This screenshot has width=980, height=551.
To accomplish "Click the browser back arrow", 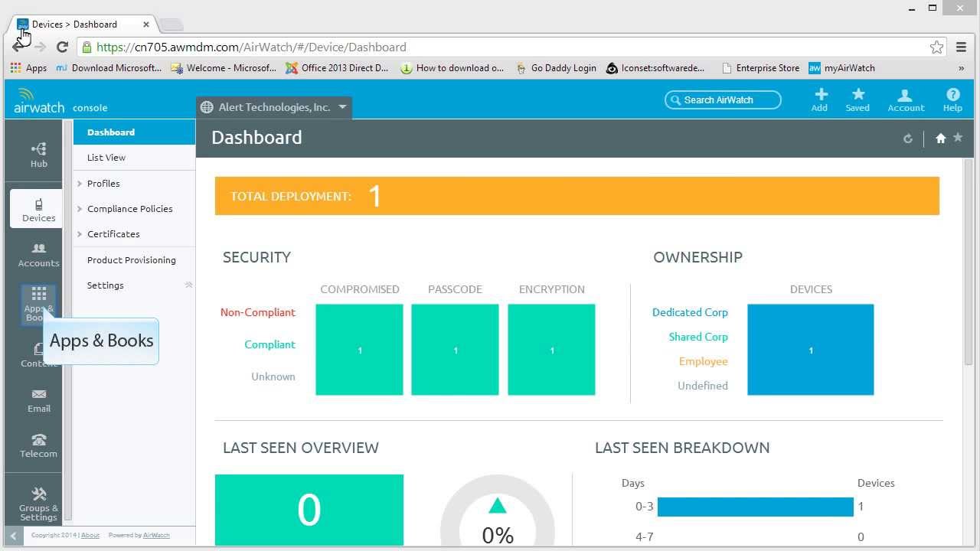I will [x=18, y=47].
